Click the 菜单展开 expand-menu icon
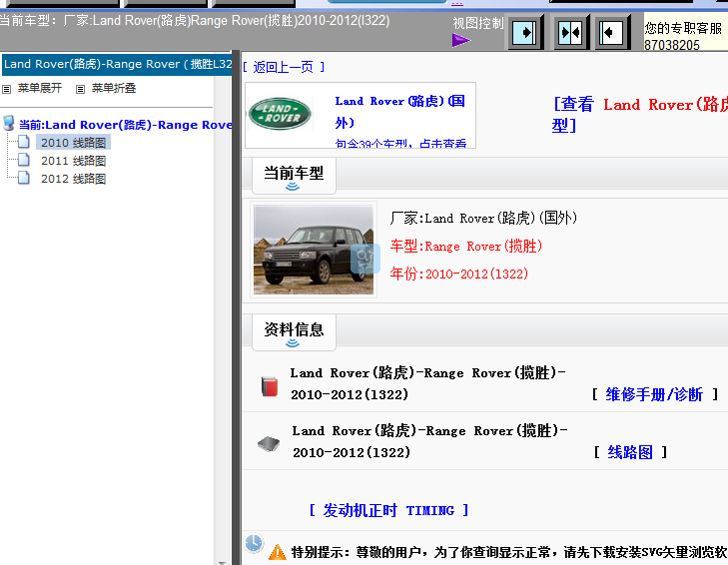This screenshot has height=565, width=728. (7, 89)
